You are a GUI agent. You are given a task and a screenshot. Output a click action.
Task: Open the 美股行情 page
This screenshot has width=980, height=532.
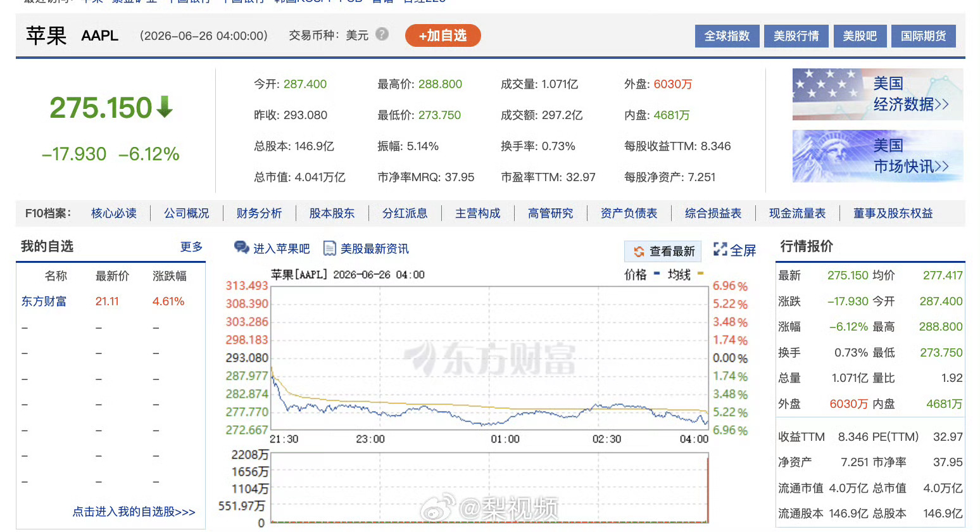click(796, 36)
